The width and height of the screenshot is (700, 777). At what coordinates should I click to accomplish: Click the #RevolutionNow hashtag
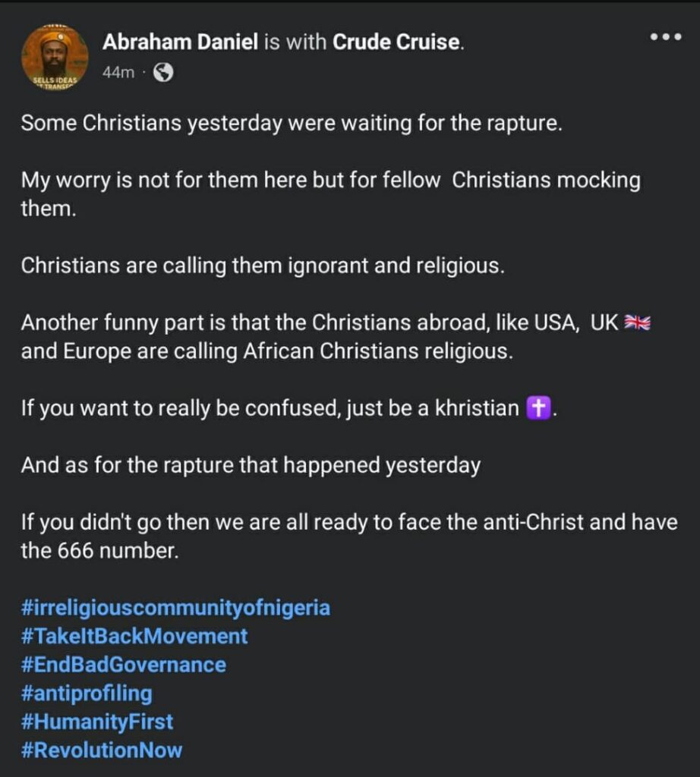(x=102, y=750)
